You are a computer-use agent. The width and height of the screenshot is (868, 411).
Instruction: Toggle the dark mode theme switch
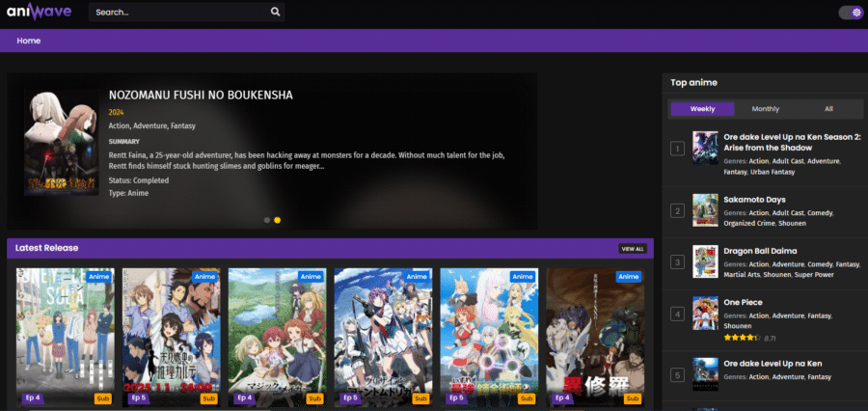851,13
